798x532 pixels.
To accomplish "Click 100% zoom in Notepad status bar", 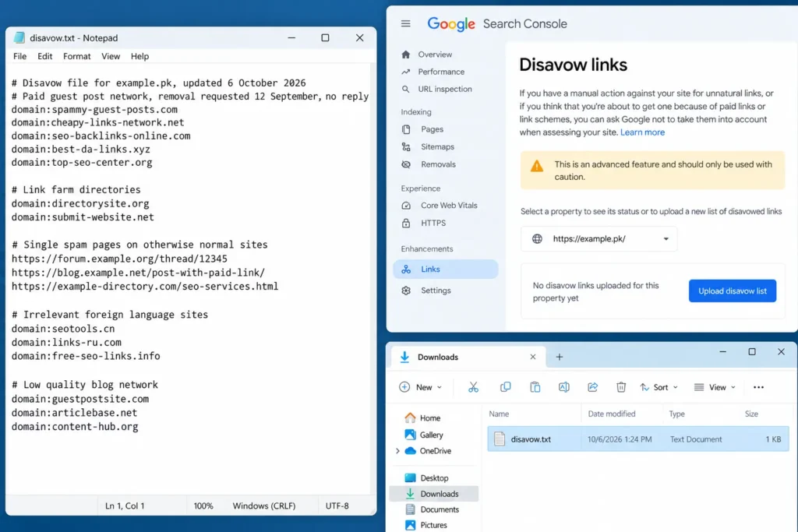I will click(203, 506).
